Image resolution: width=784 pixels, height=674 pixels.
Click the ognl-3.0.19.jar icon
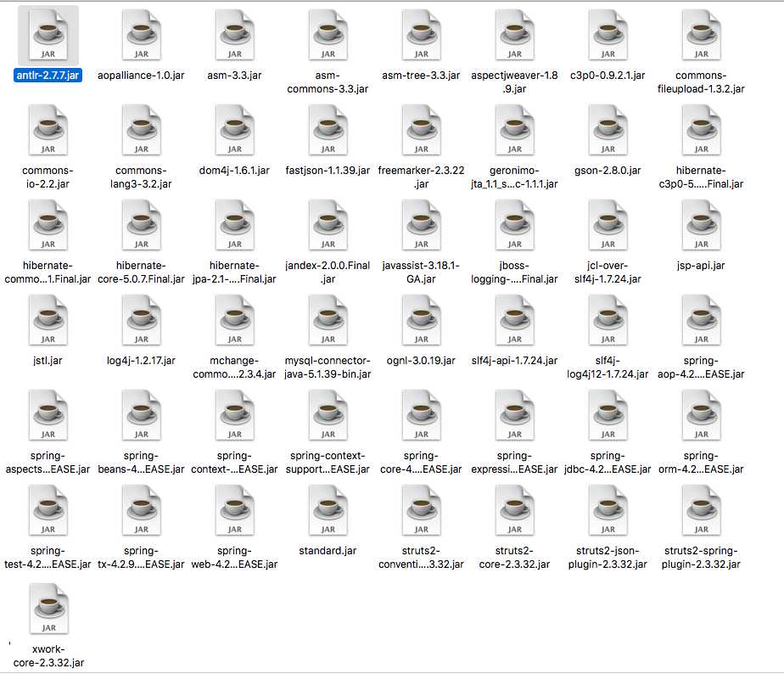pyautogui.click(x=421, y=321)
